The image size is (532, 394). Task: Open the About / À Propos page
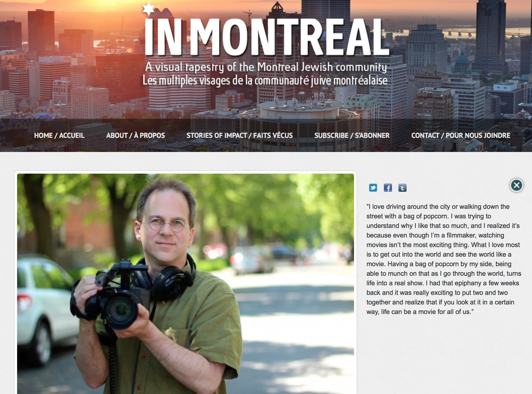pos(136,135)
